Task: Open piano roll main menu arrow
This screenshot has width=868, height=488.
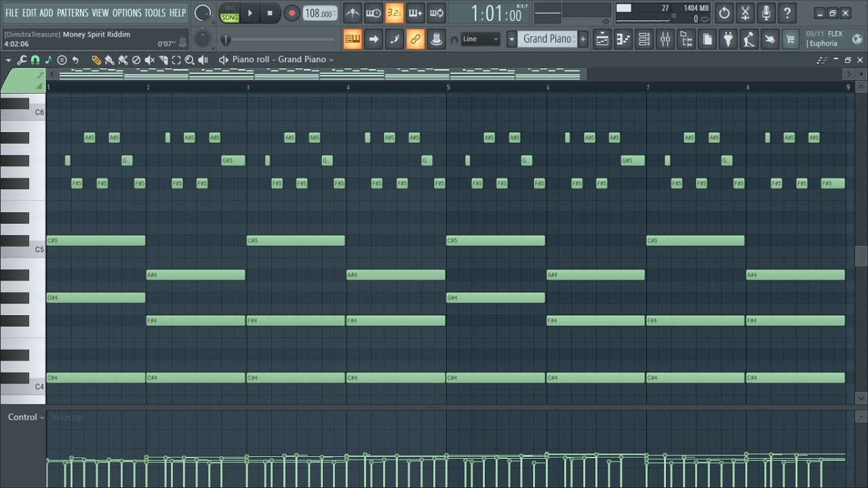Action: coord(9,60)
